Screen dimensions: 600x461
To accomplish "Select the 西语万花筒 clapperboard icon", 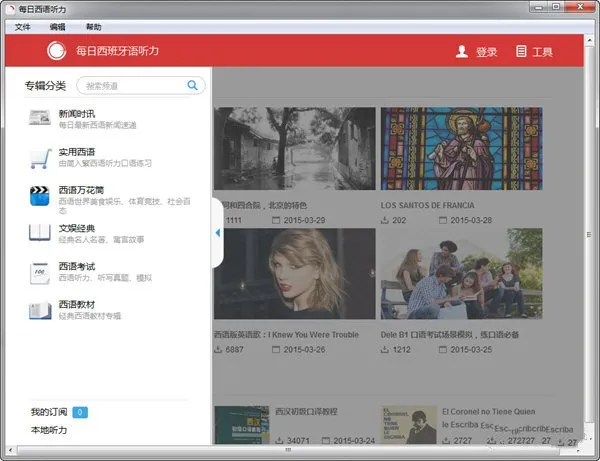I will 40,195.
